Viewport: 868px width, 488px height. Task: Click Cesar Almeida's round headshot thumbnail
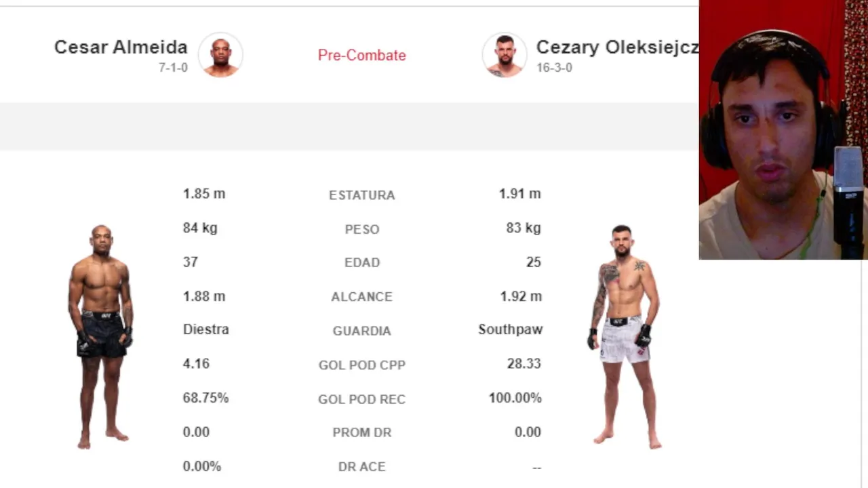pyautogui.click(x=220, y=55)
